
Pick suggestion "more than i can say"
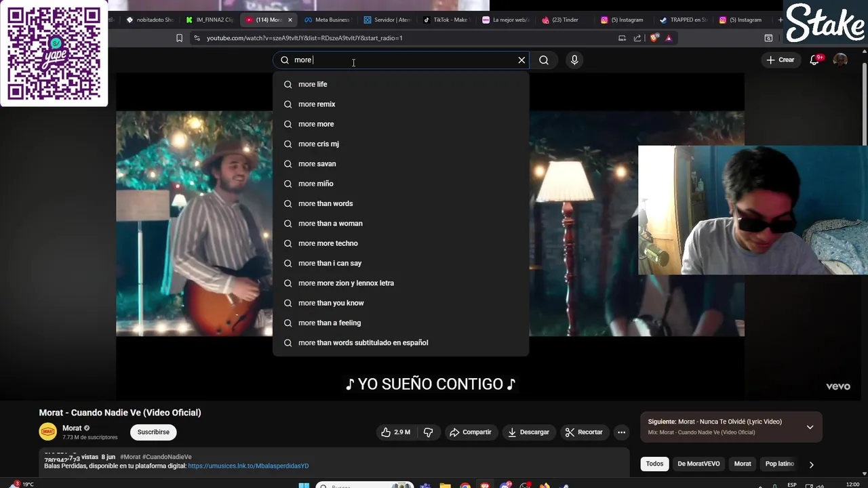(401, 263)
